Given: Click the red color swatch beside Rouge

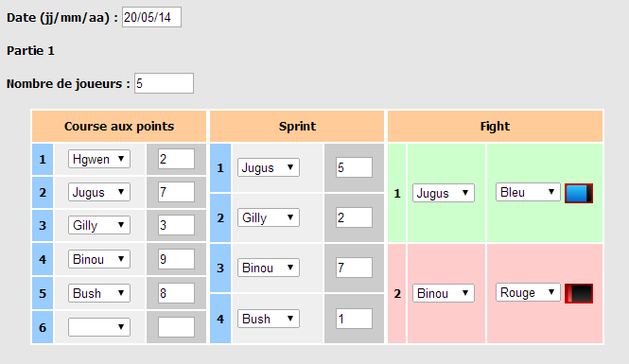Looking at the screenshot, I should click(579, 293).
